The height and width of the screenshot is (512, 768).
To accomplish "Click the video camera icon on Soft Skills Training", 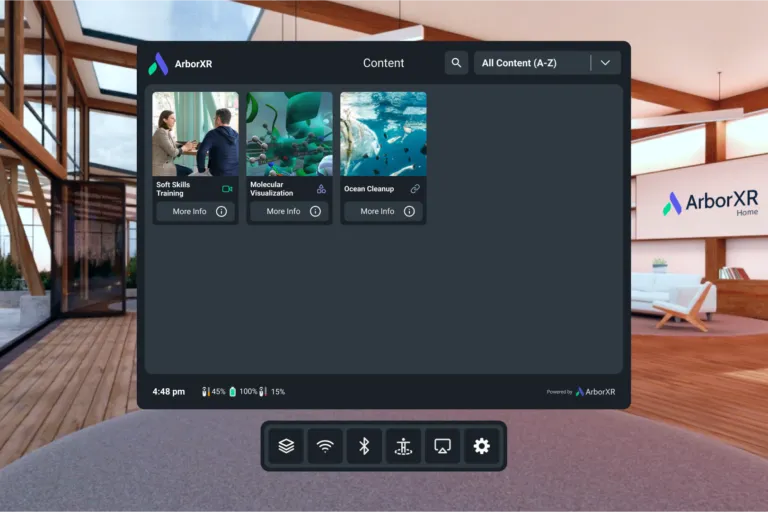I will [227, 189].
